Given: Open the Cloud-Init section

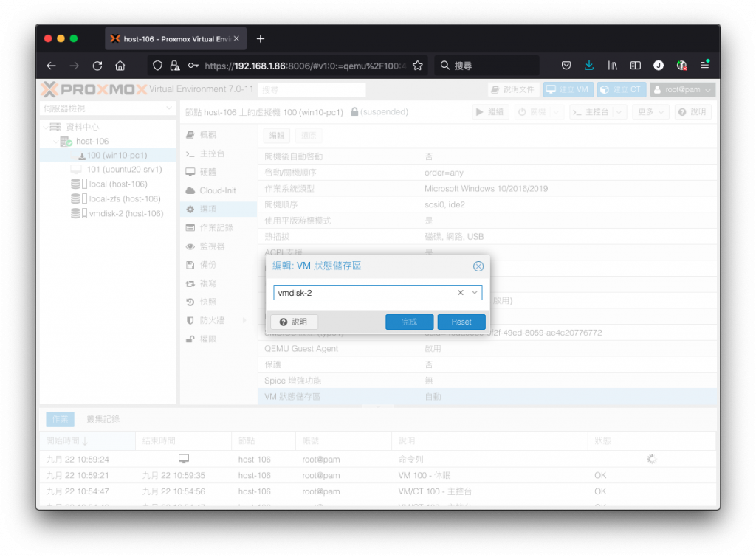Looking at the screenshot, I should (x=218, y=190).
